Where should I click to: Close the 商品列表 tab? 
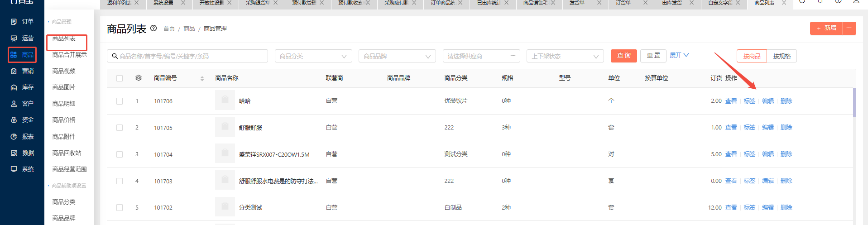pyautogui.click(x=784, y=3)
